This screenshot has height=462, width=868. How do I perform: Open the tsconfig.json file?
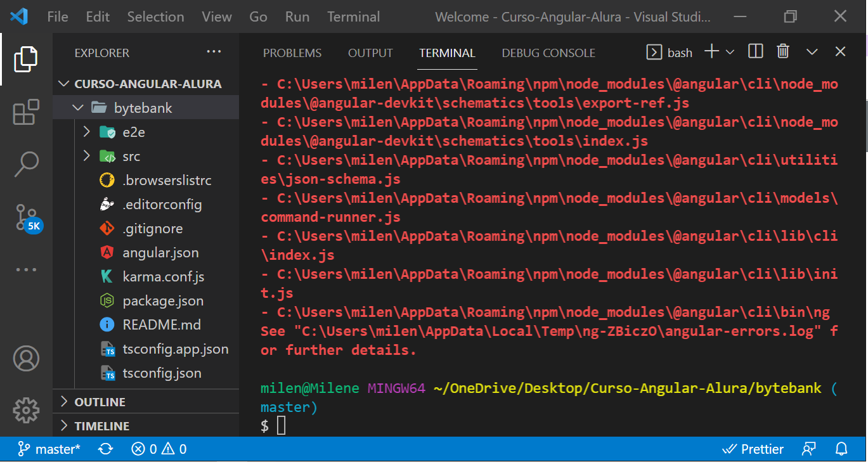[x=146, y=373]
